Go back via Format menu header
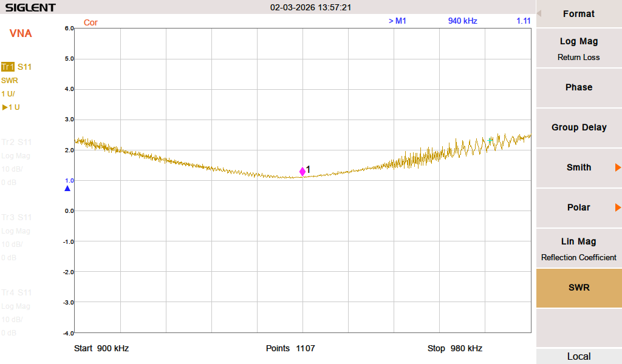This screenshot has width=622, height=364. point(578,14)
